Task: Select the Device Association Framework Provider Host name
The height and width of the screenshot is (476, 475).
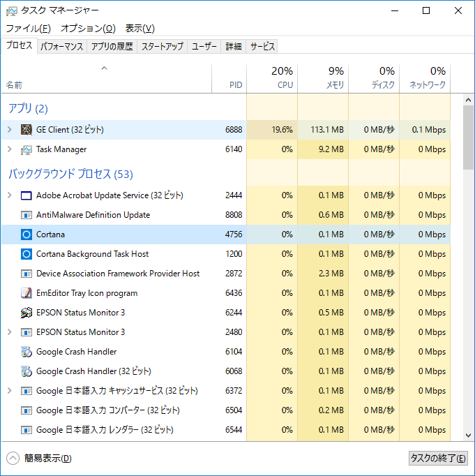Action: (x=118, y=274)
